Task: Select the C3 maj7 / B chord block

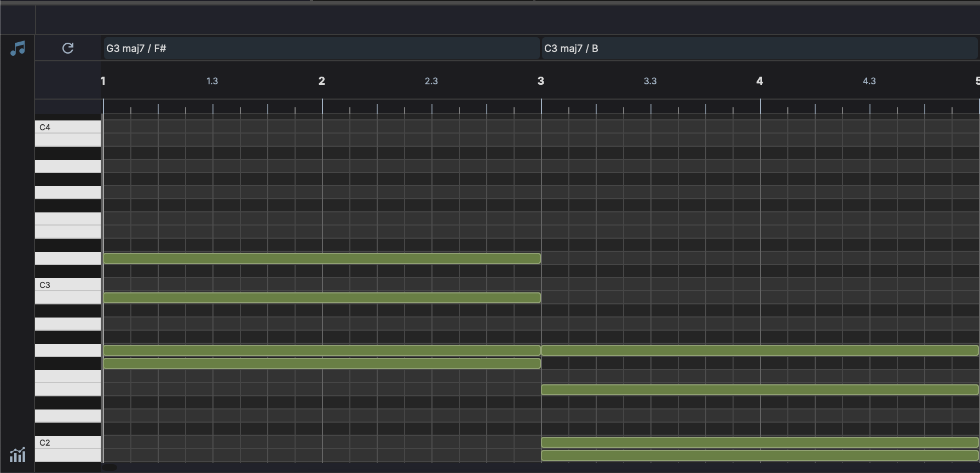Action: click(759, 48)
